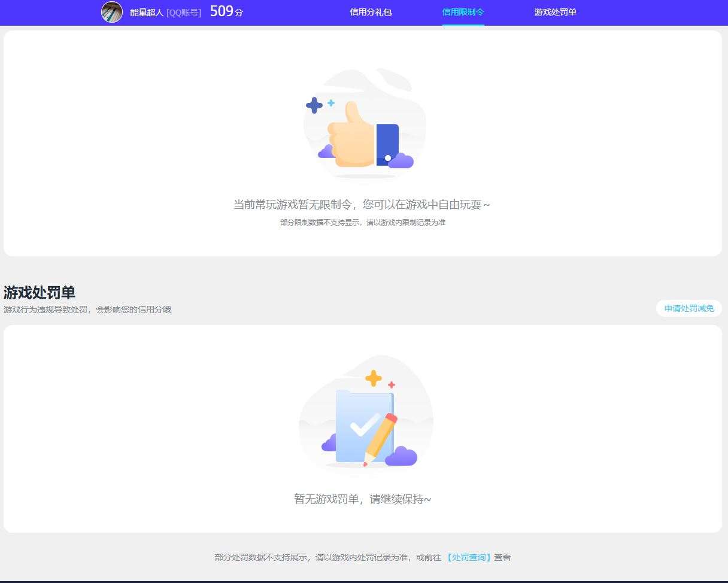Click the 申请处罚减免 button
Viewport: 728px width, 583px height.
(x=689, y=308)
